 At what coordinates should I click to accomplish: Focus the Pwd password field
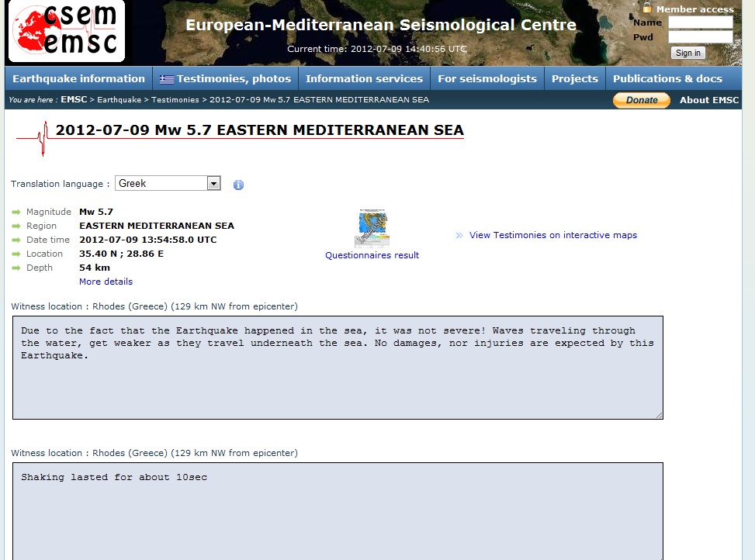click(700, 37)
